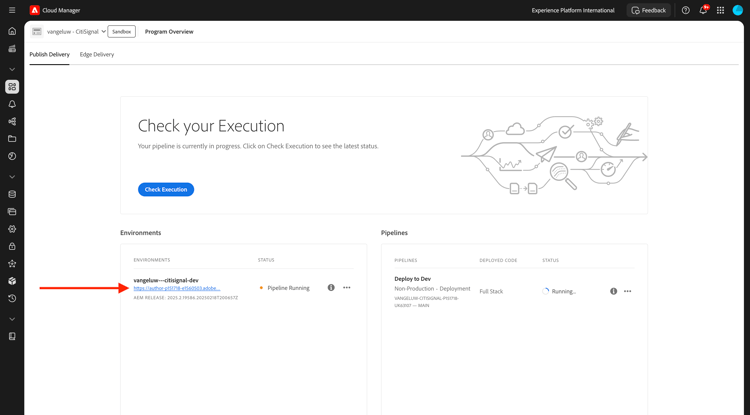Viewport: 750px width, 415px height.
Task: Open notifications bell in top bar
Action: [x=703, y=10]
